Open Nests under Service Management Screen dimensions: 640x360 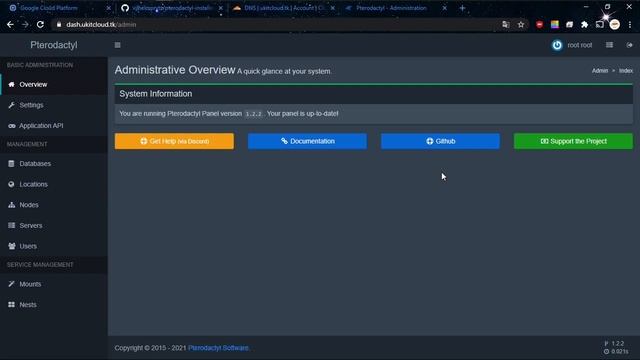point(54,304)
